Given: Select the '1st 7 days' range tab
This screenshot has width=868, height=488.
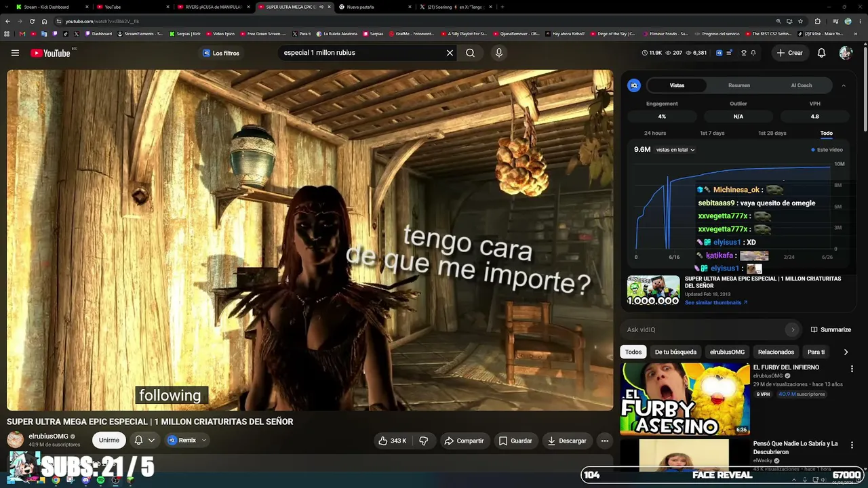Looking at the screenshot, I should point(712,133).
